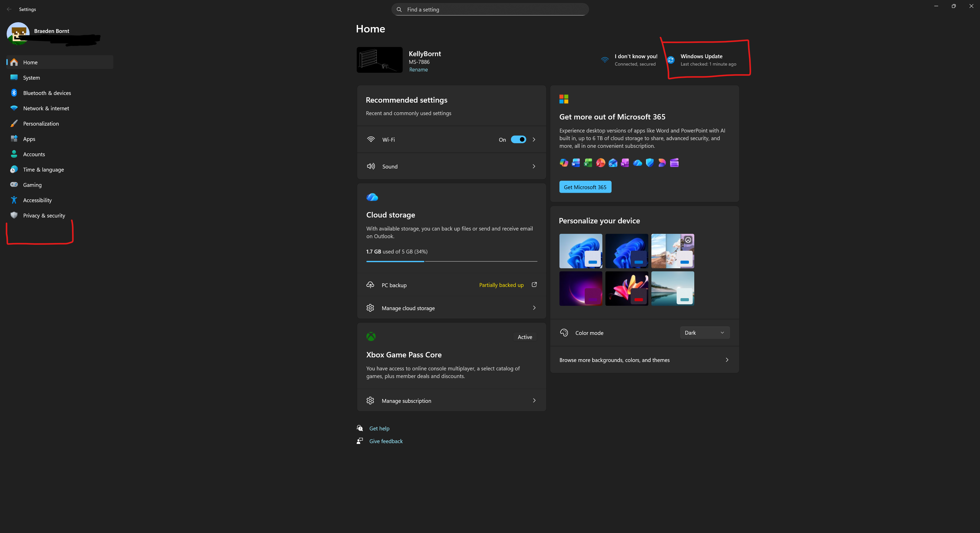The image size is (980, 533).
Task: Open System settings page
Action: (60, 77)
